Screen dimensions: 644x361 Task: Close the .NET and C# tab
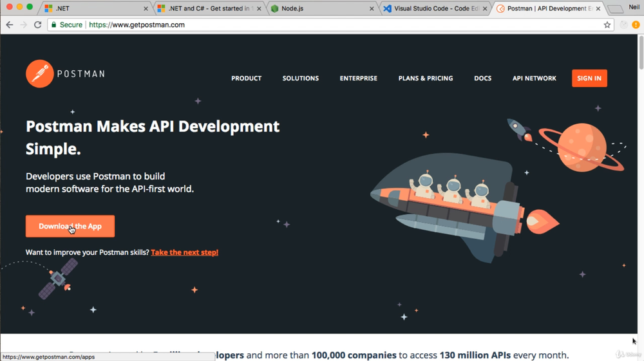coord(259,8)
